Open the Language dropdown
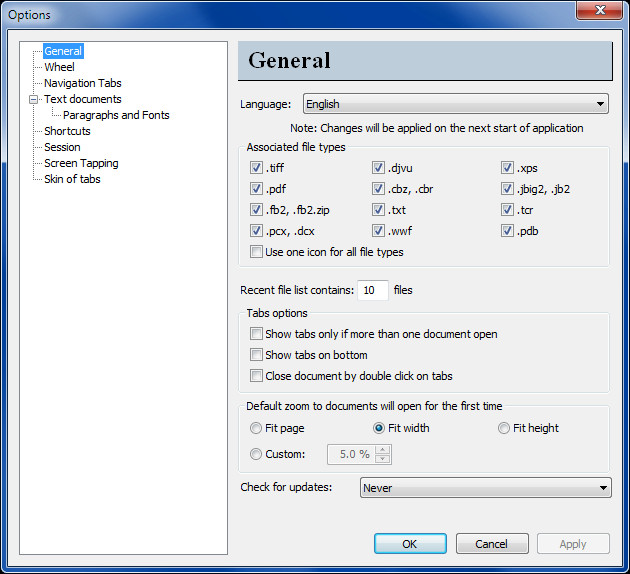 [x=456, y=104]
